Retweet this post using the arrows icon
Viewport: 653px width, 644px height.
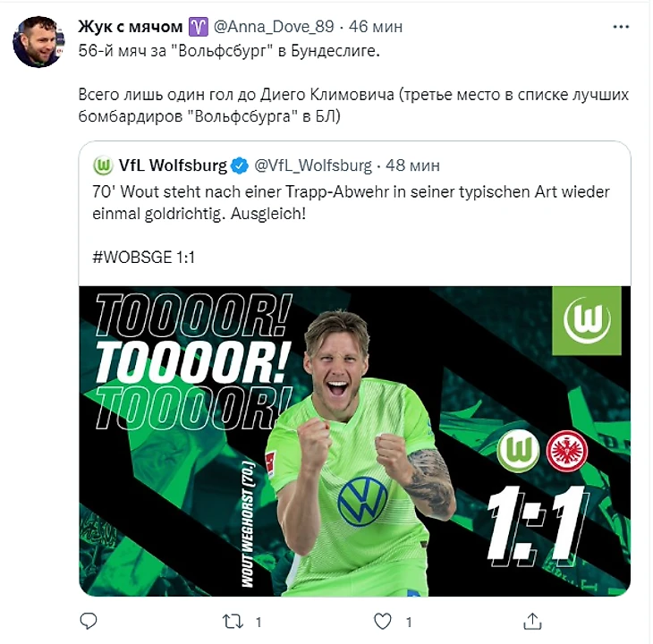coord(233,621)
